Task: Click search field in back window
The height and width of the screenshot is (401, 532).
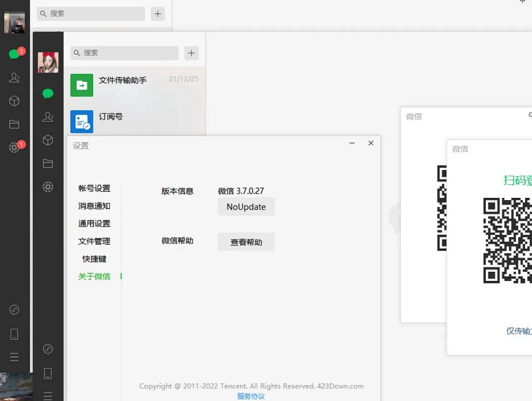Action: pos(91,14)
